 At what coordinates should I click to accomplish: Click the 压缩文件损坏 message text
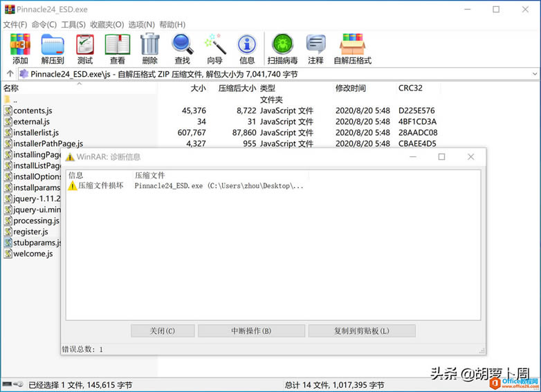click(100, 186)
